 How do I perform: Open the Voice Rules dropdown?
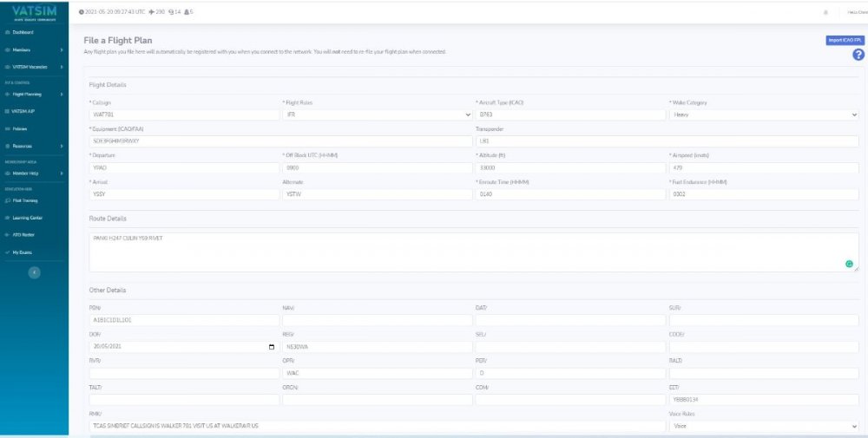(763, 427)
